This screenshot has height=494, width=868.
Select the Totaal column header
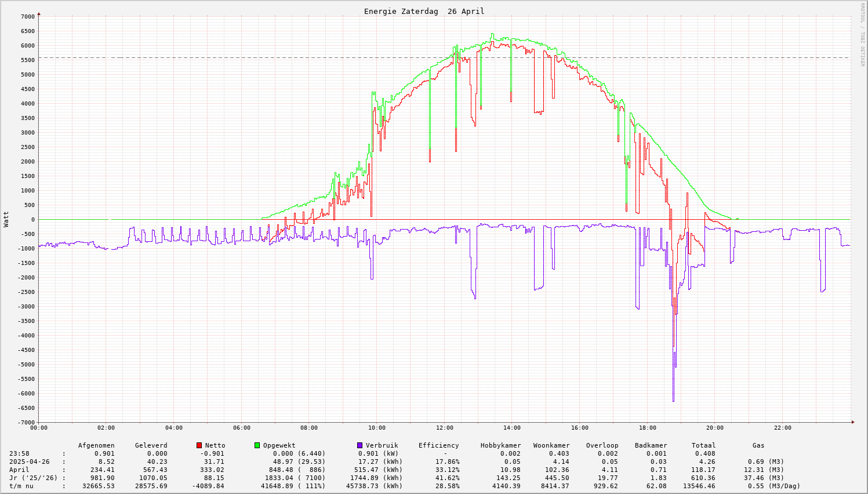703,445
